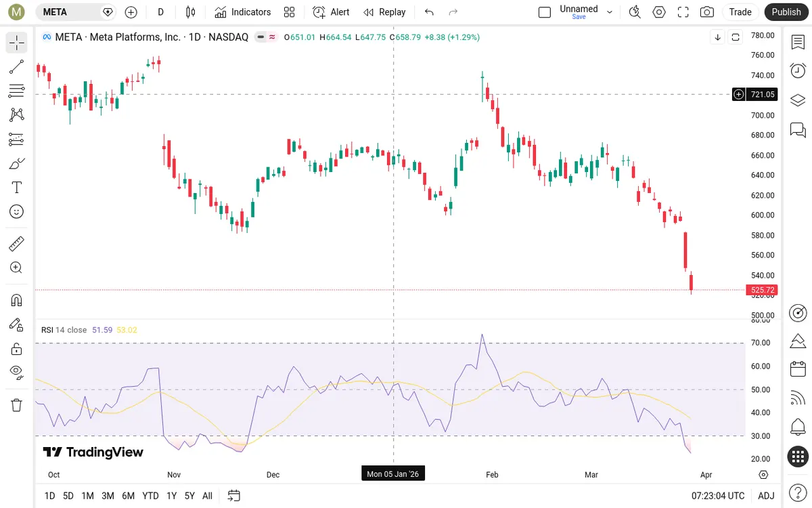
Task: Select the 6M time range
Action: click(128, 496)
